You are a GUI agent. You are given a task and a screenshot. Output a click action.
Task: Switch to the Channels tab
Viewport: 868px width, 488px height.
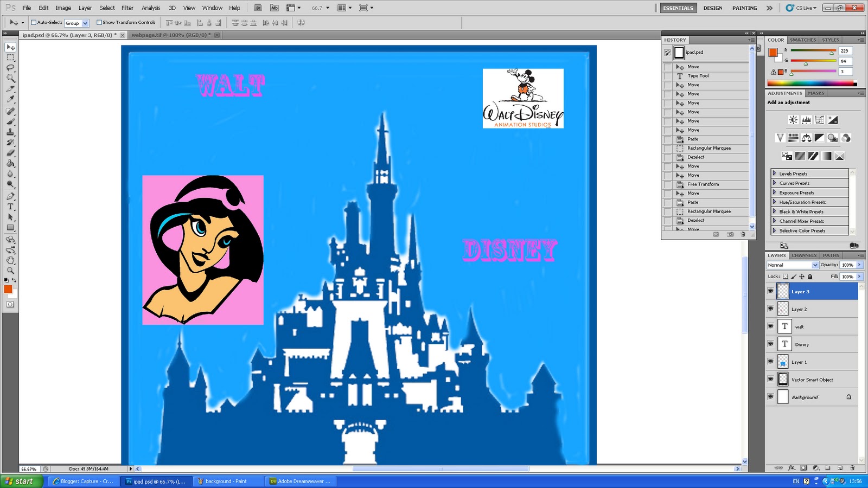tap(804, 255)
